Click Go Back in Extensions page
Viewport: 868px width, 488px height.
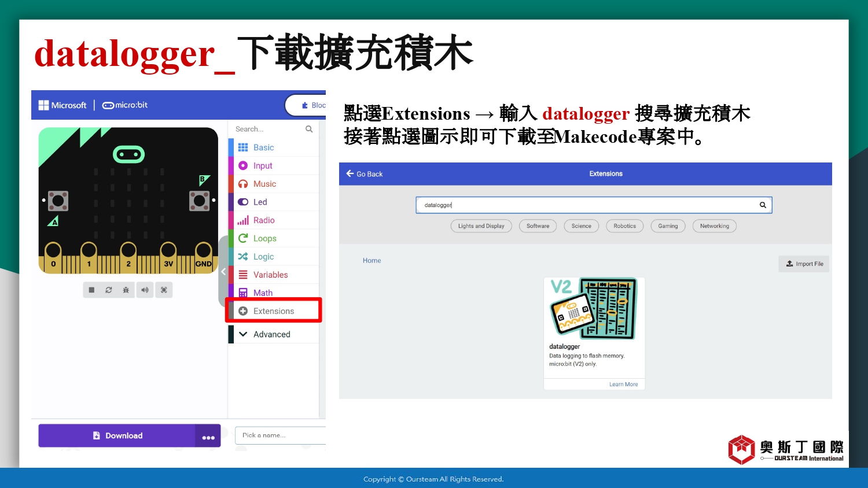(x=365, y=174)
